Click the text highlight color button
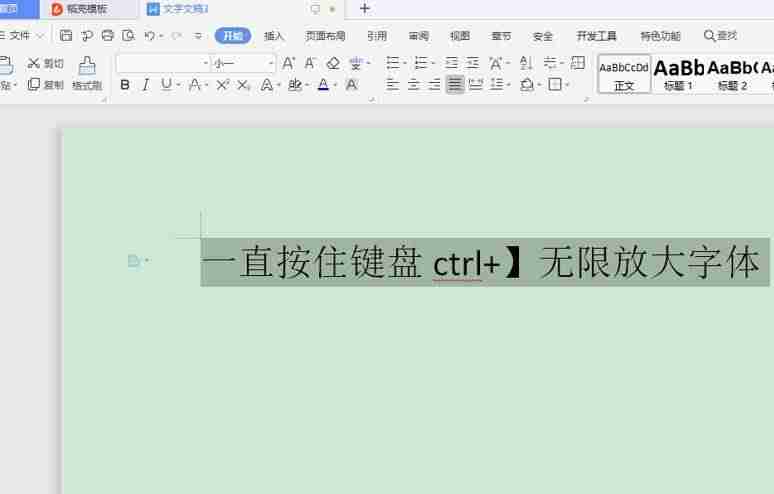Image resolution: width=774 pixels, height=494 pixels. tap(295, 85)
